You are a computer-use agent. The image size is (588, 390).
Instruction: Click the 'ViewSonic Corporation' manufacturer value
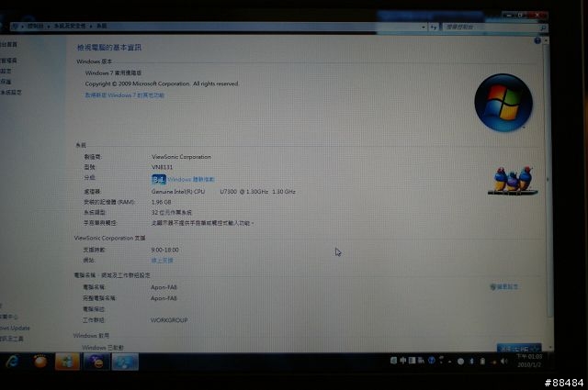pyautogui.click(x=181, y=157)
